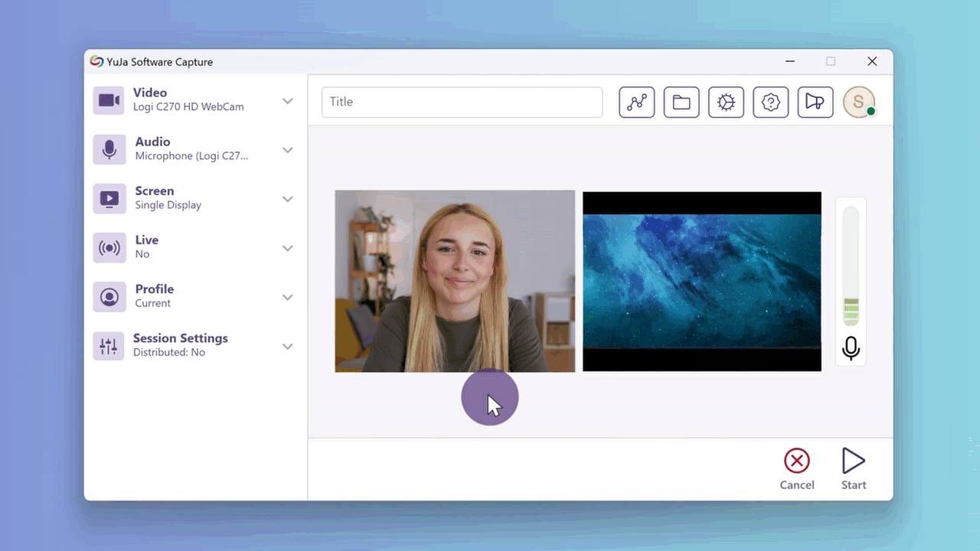
Task: Click into the Title text field
Action: (x=462, y=102)
